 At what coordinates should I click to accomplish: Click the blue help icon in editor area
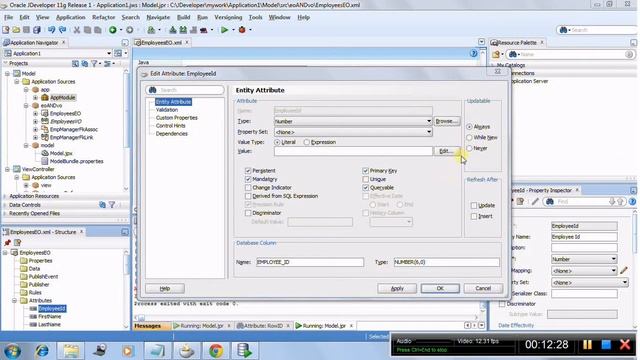[473, 53]
